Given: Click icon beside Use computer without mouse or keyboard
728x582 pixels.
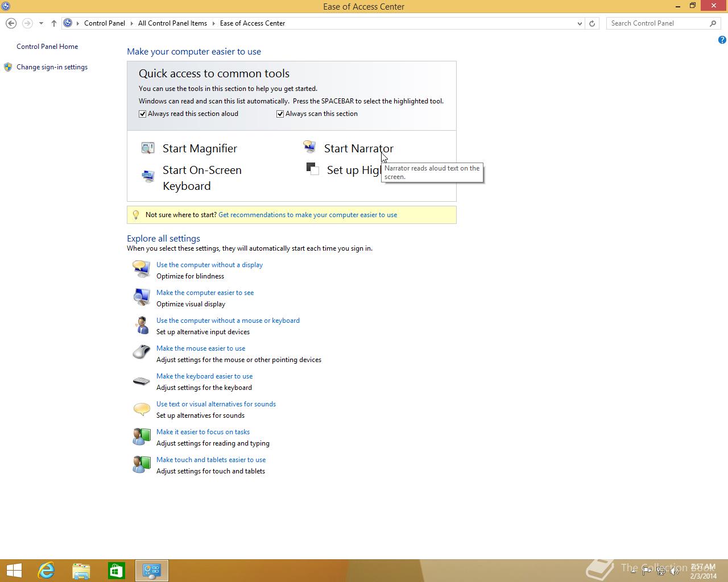Looking at the screenshot, I should (141, 325).
